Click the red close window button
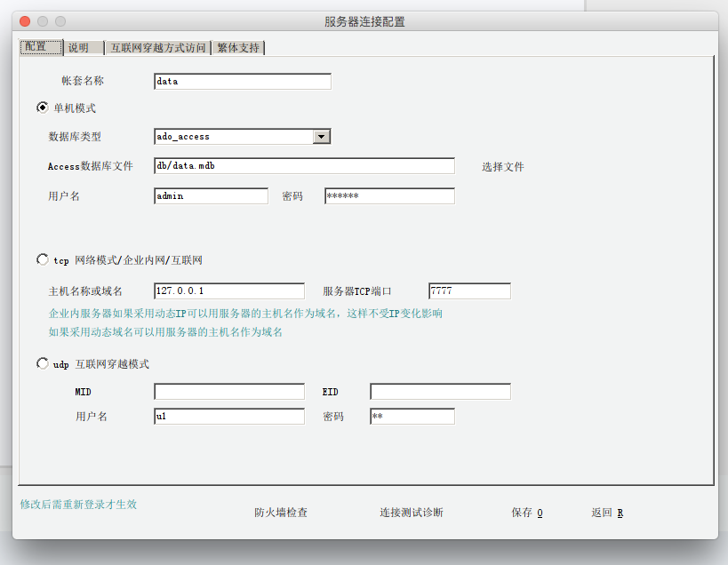Screen dimensions: 728x565 [25, 21]
